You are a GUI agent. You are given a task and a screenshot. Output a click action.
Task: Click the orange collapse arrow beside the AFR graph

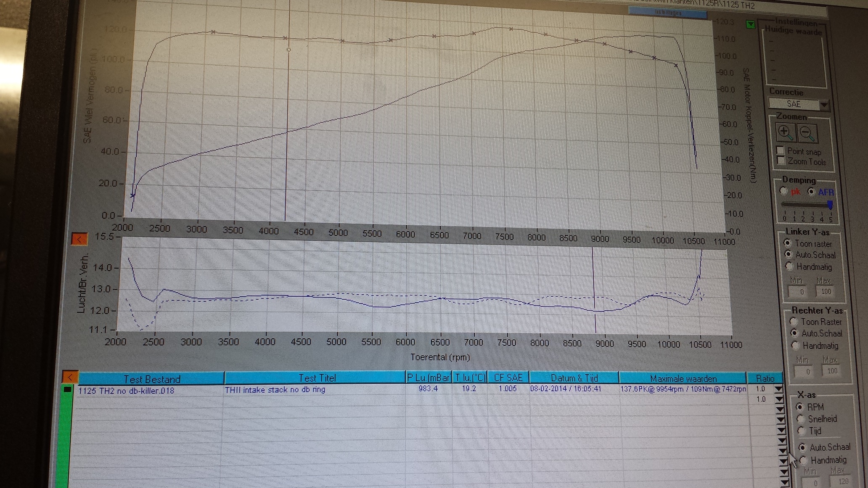(79, 239)
